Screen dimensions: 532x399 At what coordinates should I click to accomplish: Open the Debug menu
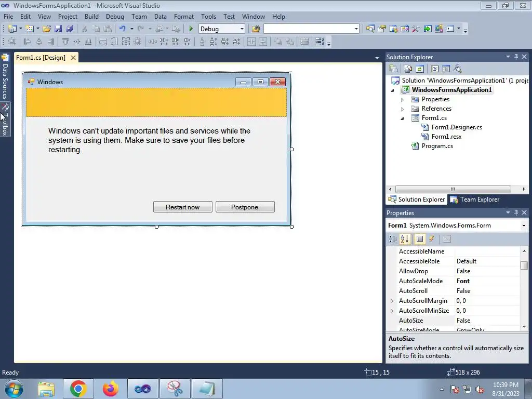tap(115, 16)
